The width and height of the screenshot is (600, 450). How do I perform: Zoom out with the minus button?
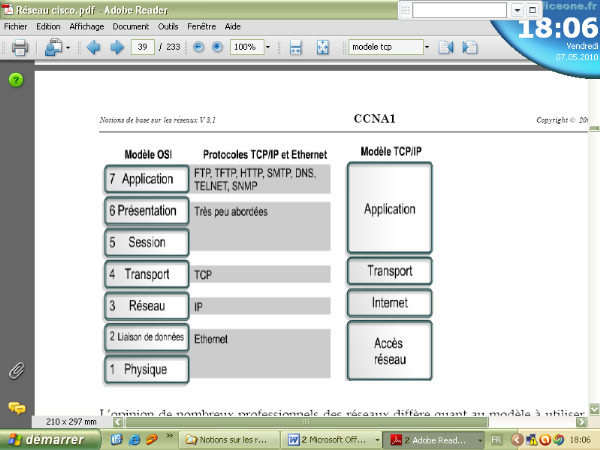point(198,47)
